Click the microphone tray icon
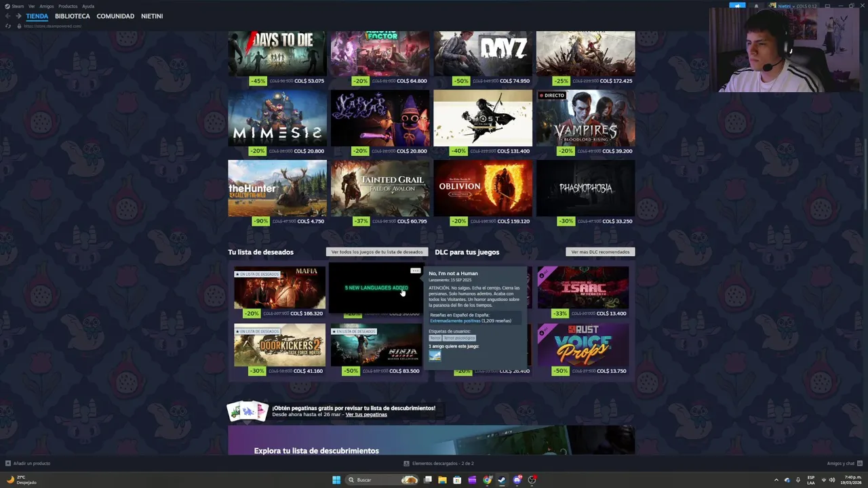The height and width of the screenshot is (488, 868). [798, 480]
